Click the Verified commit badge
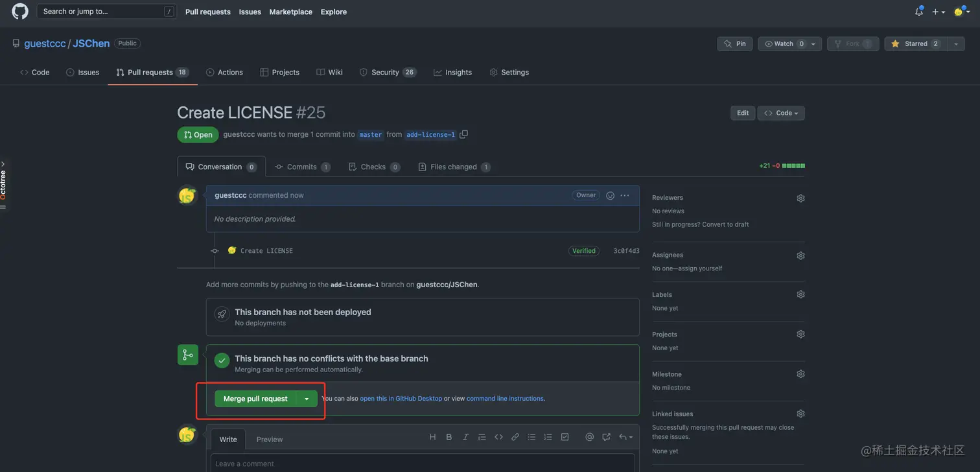Viewport: 980px width, 472px height. tap(584, 251)
